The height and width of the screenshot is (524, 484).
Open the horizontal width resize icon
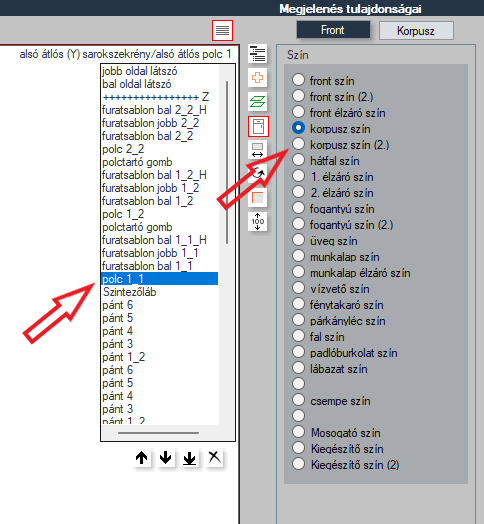point(258,150)
